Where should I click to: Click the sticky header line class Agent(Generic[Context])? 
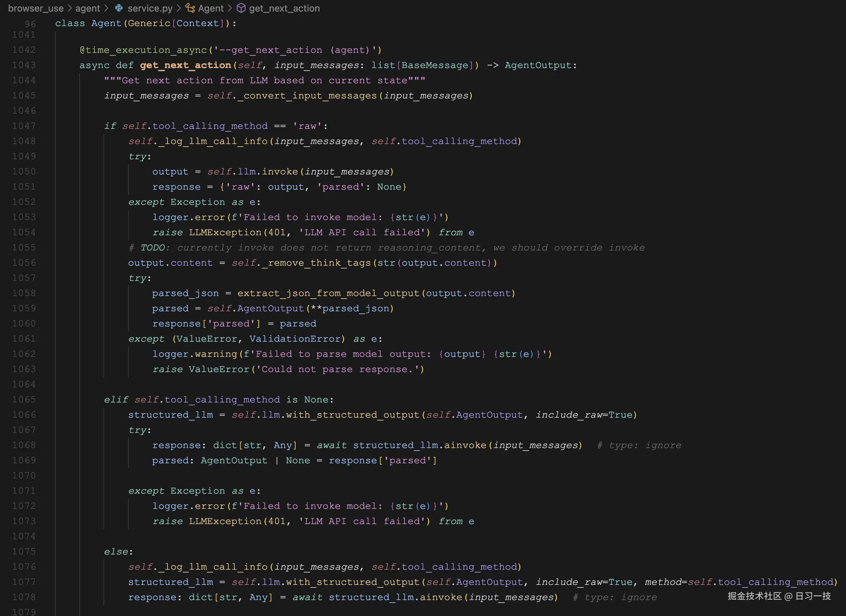tap(145, 23)
